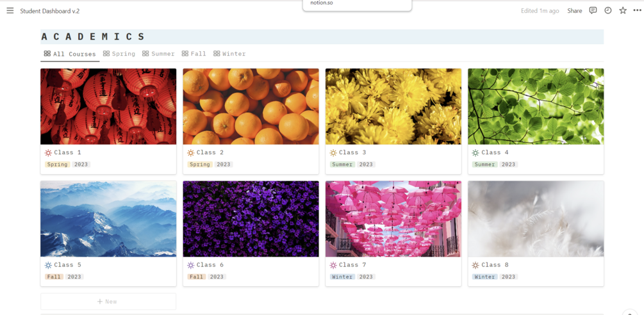The height and width of the screenshot is (315, 644).
Task: Open the Class 5 card title
Action: [x=67, y=265]
